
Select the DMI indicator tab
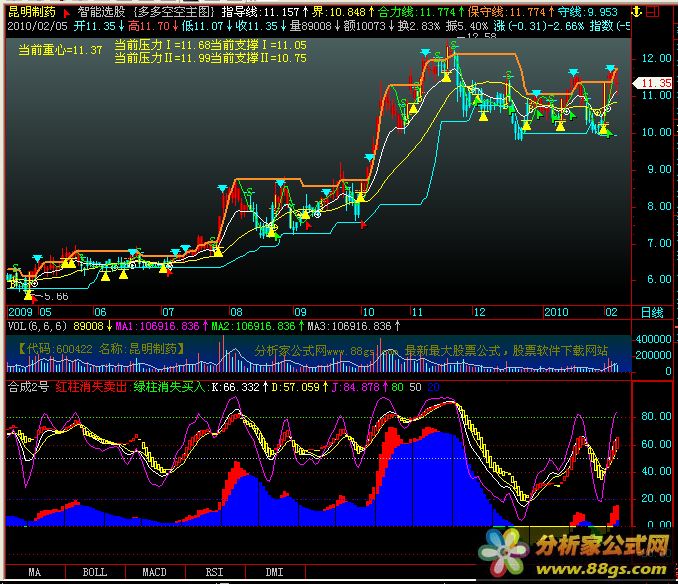(x=272, y=573)
